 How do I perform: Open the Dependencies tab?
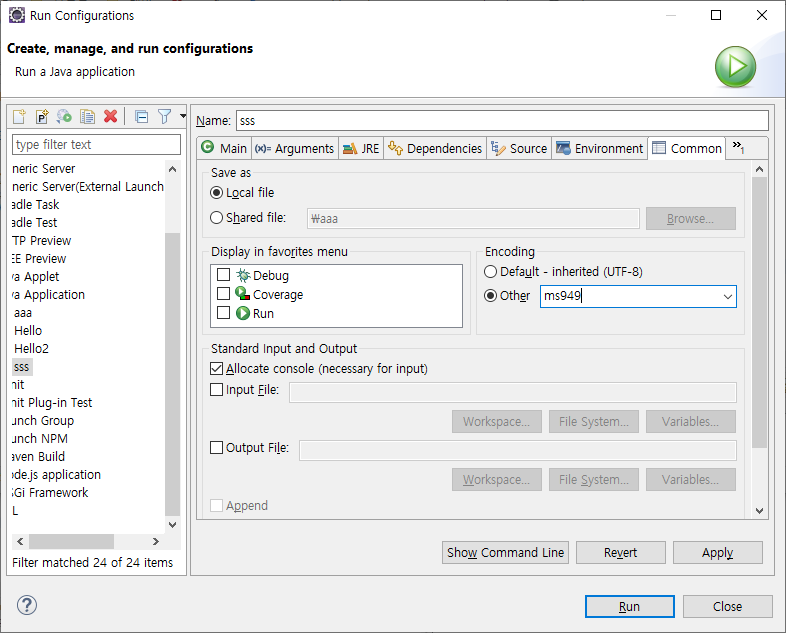(435, 148)
